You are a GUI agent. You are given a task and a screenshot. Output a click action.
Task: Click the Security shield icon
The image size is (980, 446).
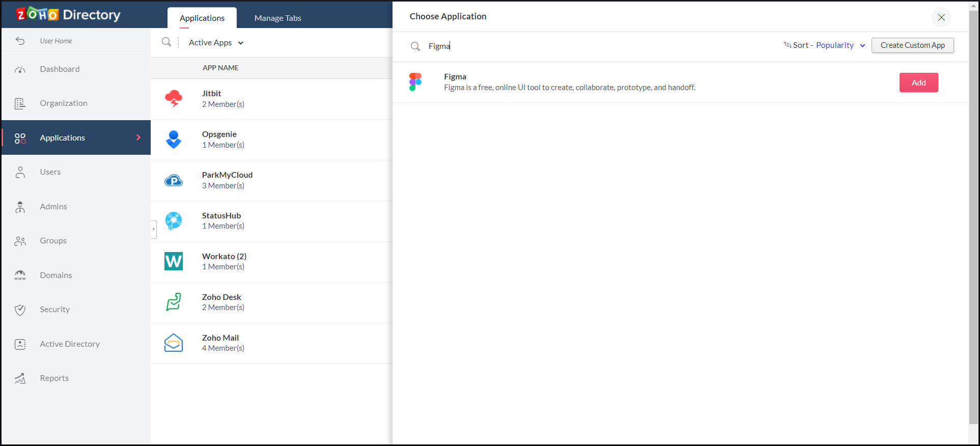(20, 310)
